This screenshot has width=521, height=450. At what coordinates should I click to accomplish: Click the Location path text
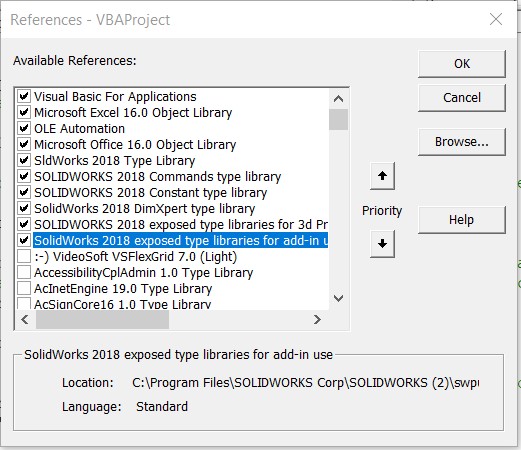coord(305,383)
